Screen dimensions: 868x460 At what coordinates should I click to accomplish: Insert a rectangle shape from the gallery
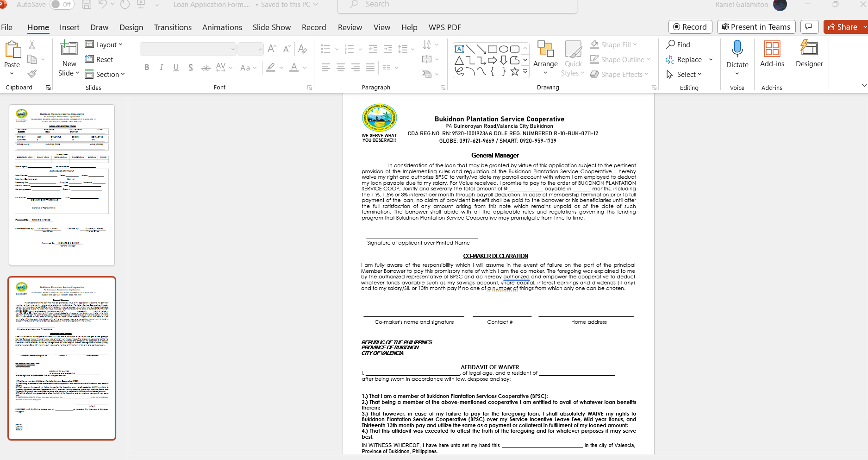[x=493, y=48]
